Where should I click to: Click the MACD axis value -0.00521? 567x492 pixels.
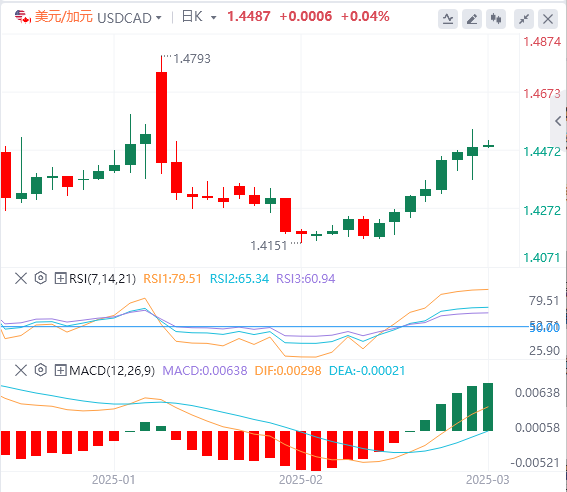click(x=535, y=462)
